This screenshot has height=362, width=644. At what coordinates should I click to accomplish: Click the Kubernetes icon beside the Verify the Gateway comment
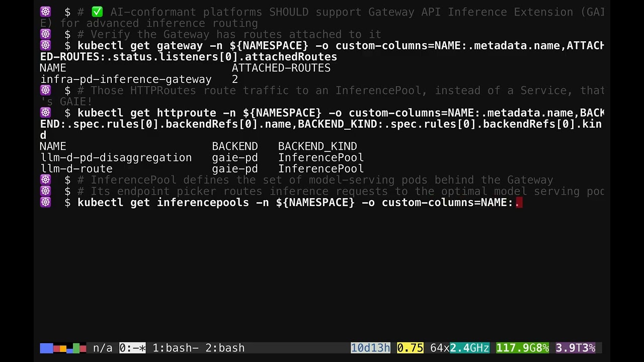[45, 34]
